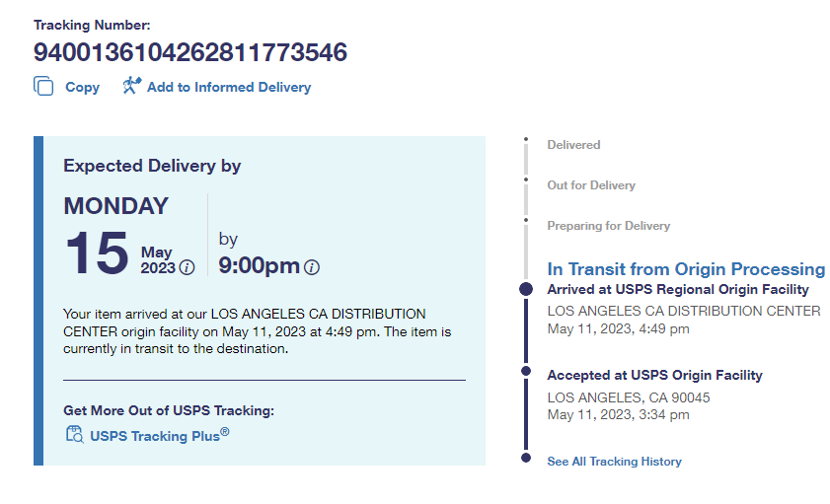Click the Preparing for Delivery status label
The image size is (830, 504).
pyautogui.click(x=608, y=226)
